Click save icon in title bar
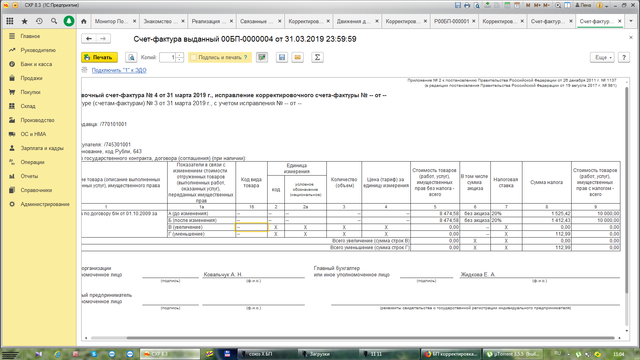This screenshot has height=360, width=640. 458,5
